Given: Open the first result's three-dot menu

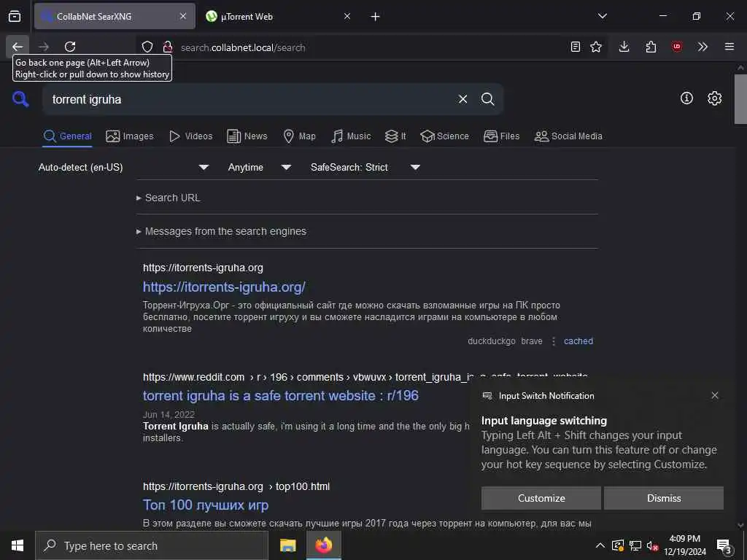Looking at the screenshot, I should 554,341.
